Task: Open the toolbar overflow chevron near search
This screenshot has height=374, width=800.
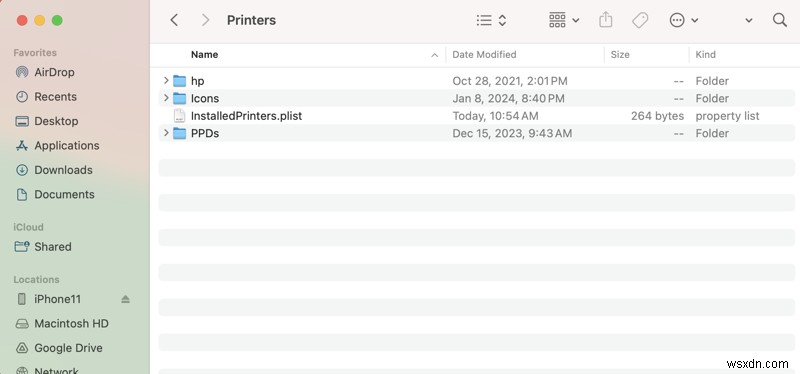Action: click(x=748, y=20)
